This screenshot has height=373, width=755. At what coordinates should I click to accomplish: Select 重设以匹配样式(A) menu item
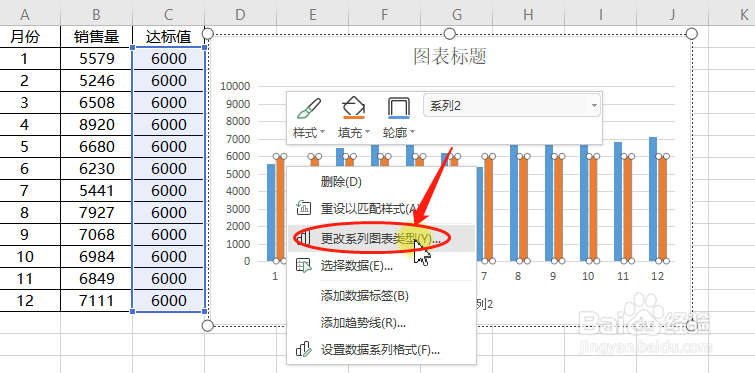coord(381,209)
